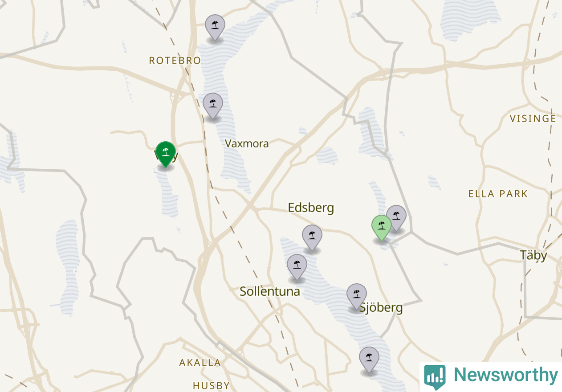Select the dark green beach marker
Image resolution: width=562 pixels, height=392 pixels.
[x=166, y=154]
